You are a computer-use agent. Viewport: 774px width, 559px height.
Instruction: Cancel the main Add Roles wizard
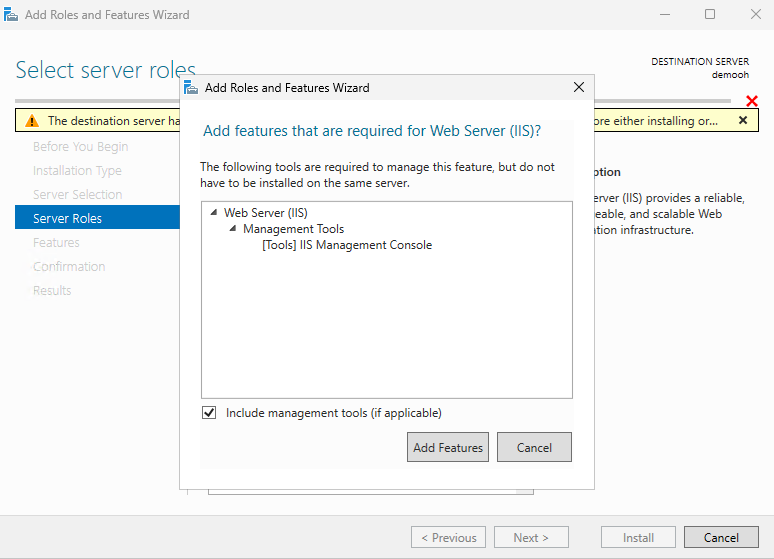(x=721, y=537)
